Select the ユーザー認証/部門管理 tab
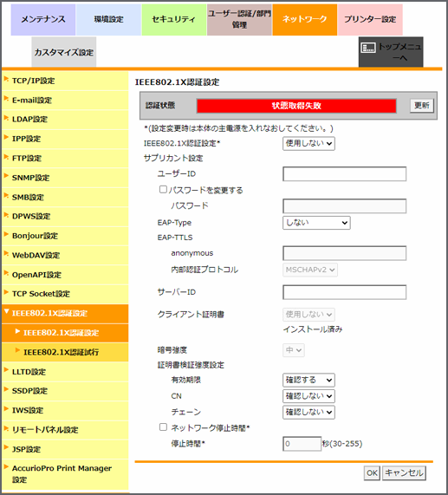The image size is (448, 495). [x=239, y=20]
